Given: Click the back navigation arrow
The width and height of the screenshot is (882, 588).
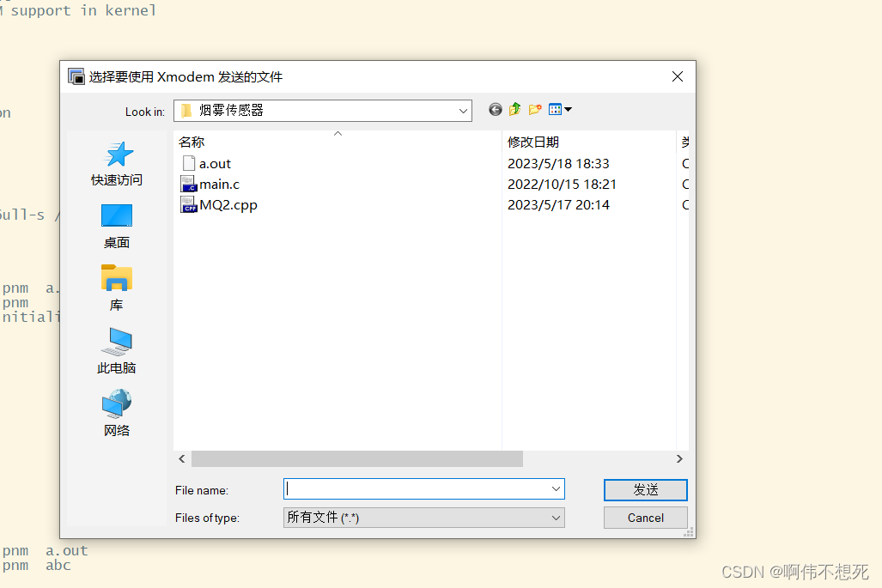Looking at the screenshot, I should pos(495,109).
